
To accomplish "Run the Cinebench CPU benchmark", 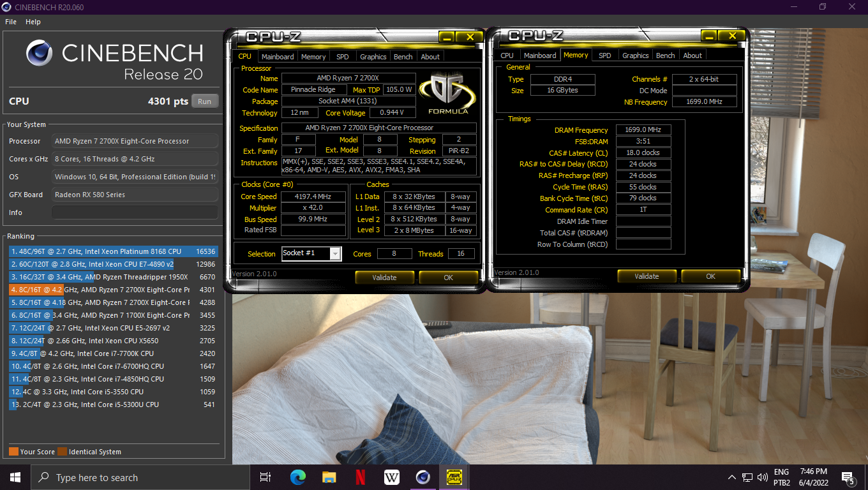I will pyautogui.click(x=204, y=101).
